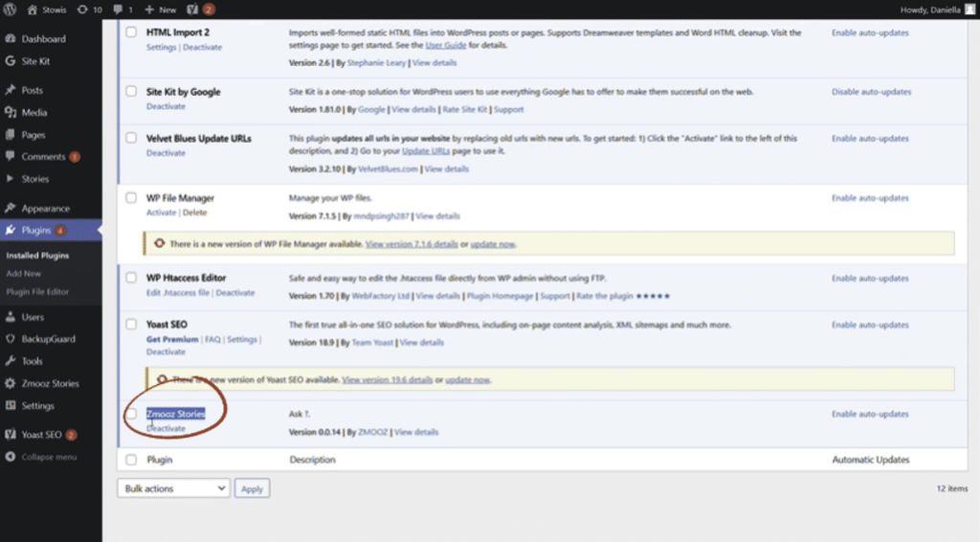Tick the HTML Import 2 checkbox
Screen dimensions: 980x542
click(x=131, y=32)
